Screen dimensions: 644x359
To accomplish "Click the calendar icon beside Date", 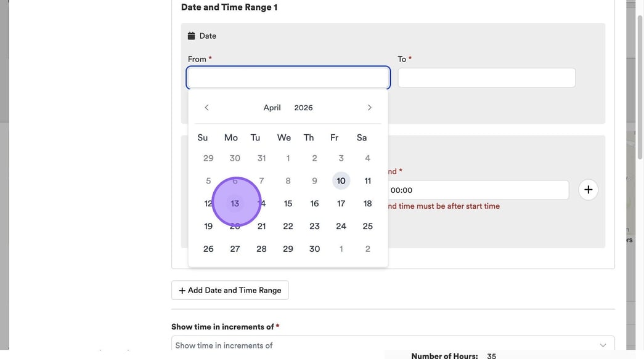I will click(x=191, y=36).
